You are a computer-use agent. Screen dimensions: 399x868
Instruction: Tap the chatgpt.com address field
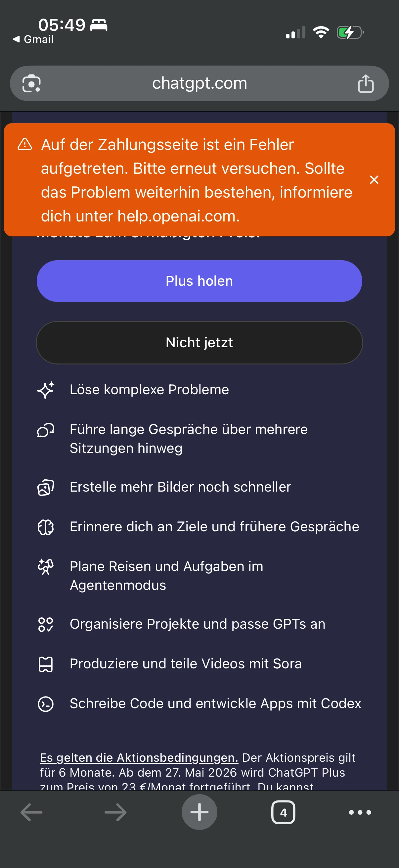tap(199, 83)
